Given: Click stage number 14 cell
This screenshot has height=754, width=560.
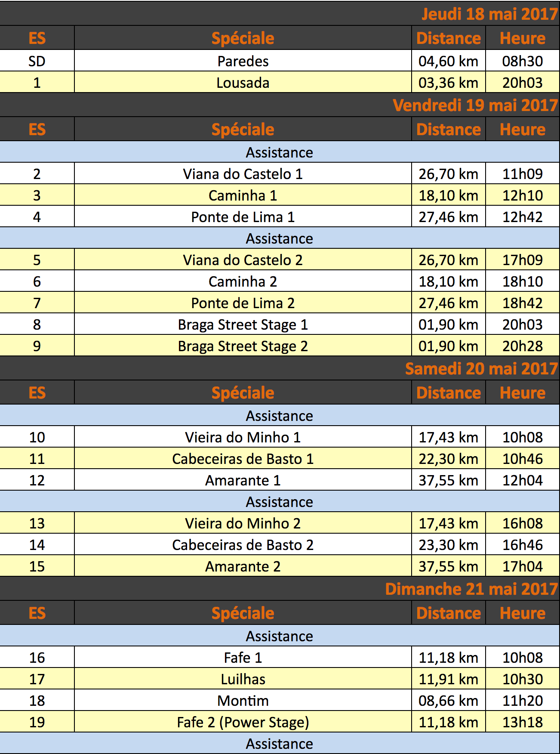Looking at the screenshot, I should click(37, 544).
